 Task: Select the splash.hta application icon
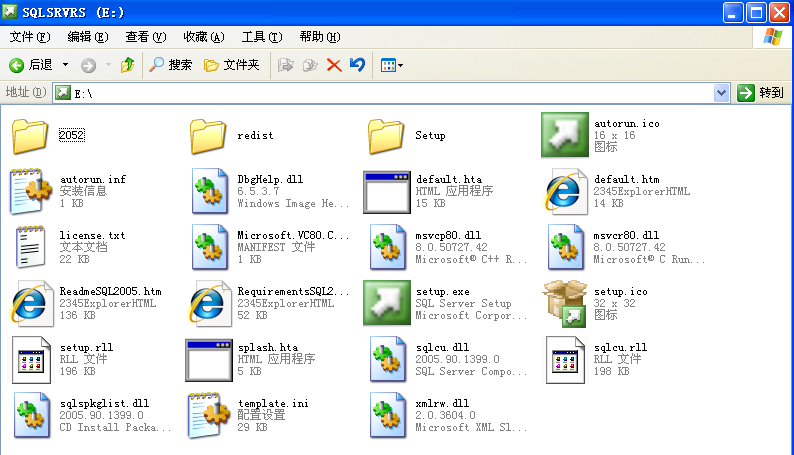point(209,360)
